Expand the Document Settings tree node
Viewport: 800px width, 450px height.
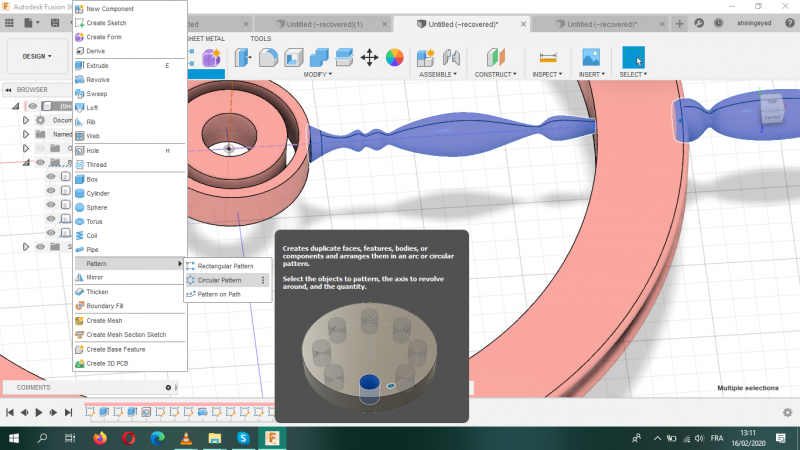click(26, 120)
